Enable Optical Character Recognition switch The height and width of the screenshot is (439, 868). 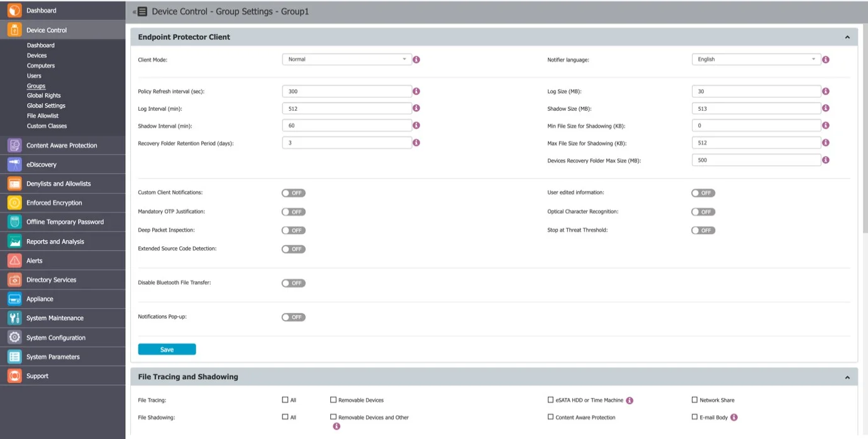click(x=703, y=212)
